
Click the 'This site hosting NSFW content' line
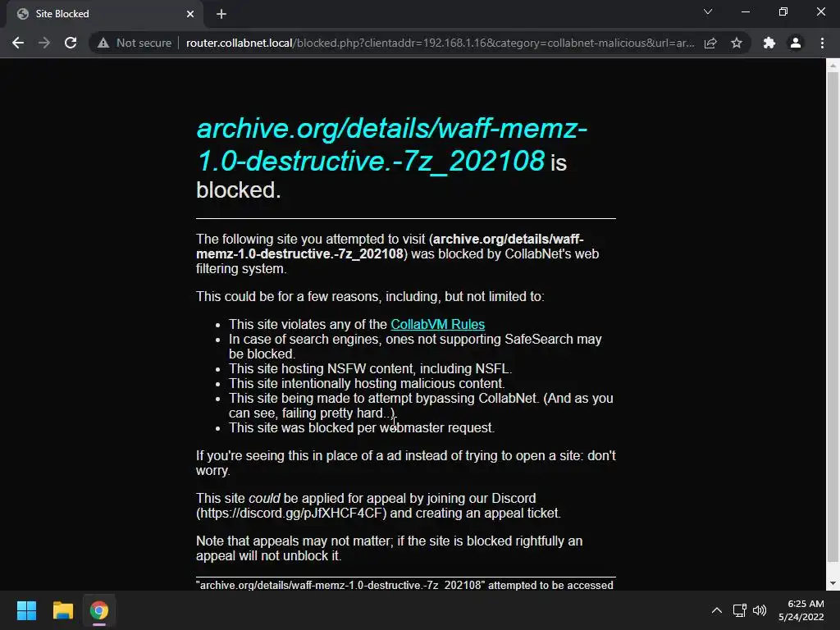pos(370,368)
